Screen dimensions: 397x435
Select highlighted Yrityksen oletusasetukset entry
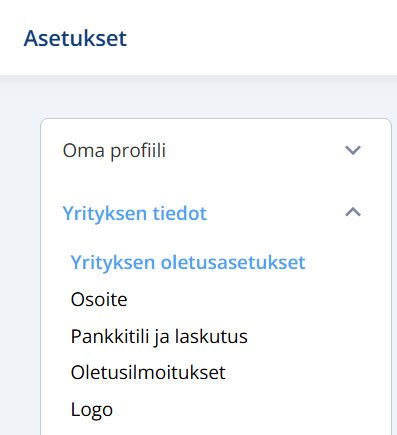tap(188, 262)
